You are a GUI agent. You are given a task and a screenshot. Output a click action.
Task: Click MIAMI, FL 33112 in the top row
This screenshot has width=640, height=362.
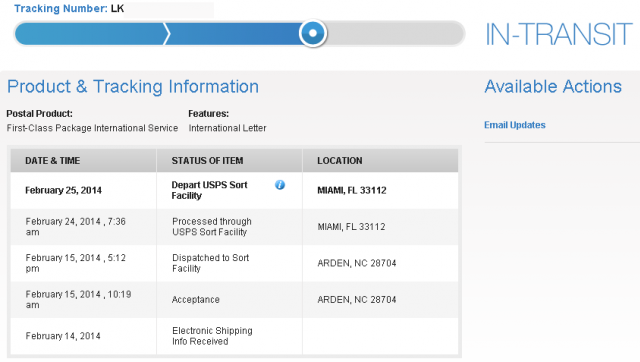point(352,190)
